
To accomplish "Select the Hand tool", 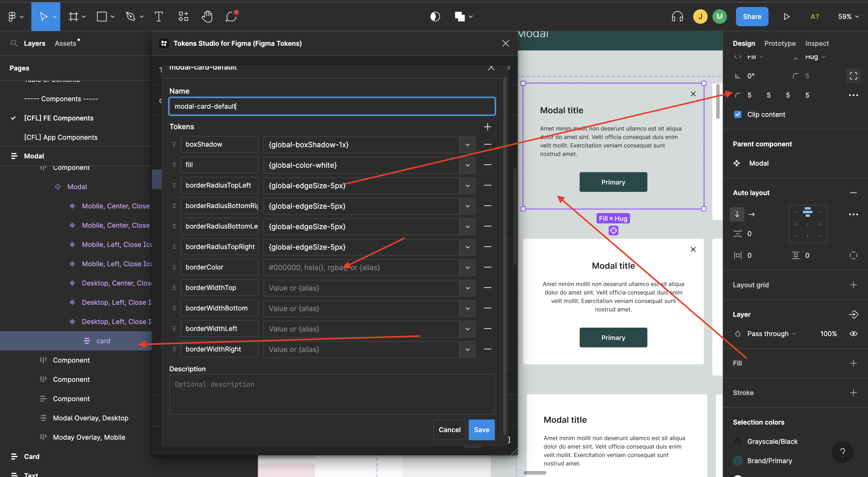I will tap(206, 16).
